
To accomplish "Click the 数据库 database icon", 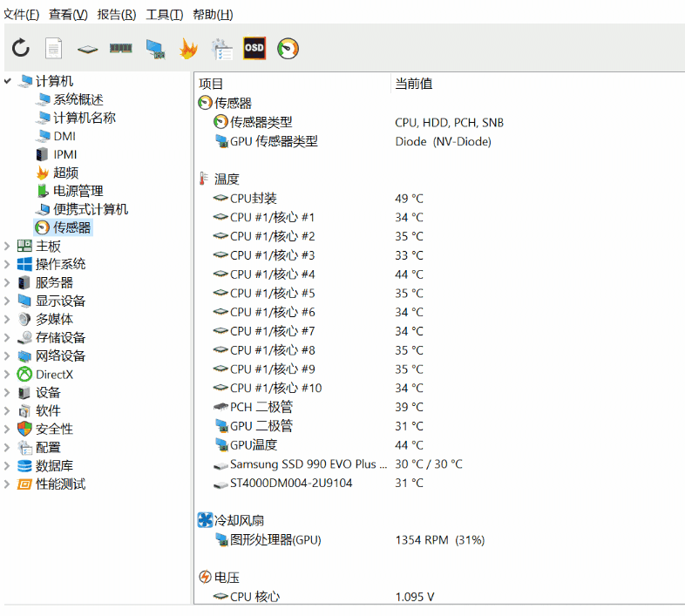I will [24, 466].
